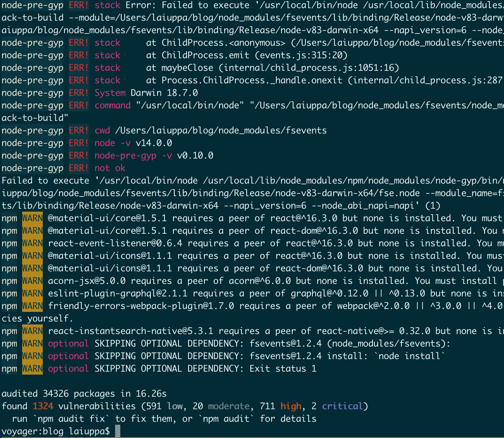Click 'not ok' in the node-pre-gyp error
This screenshot has width=504, height=438.
click(x=110, y=168)
